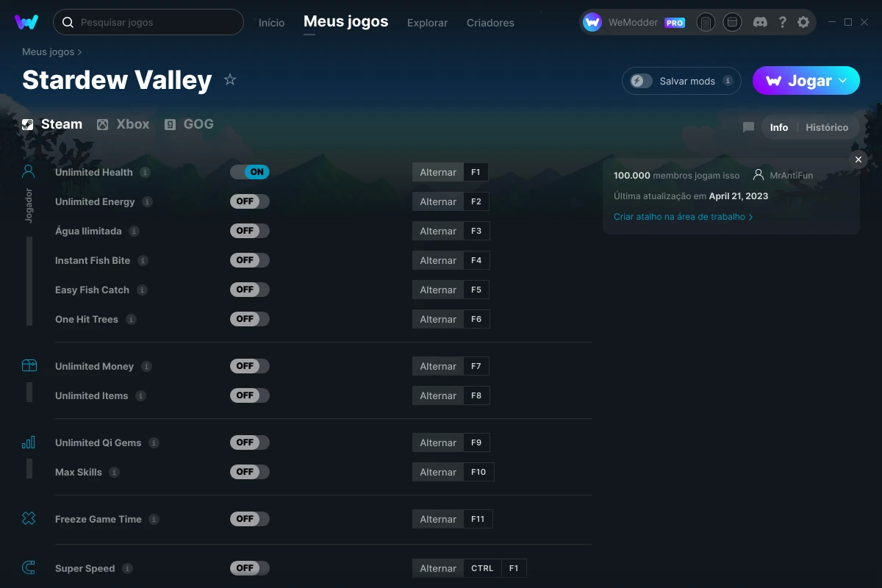882x588 pixels.
Task: Open the feedback chat bubble icon
Action: point(748,126)
